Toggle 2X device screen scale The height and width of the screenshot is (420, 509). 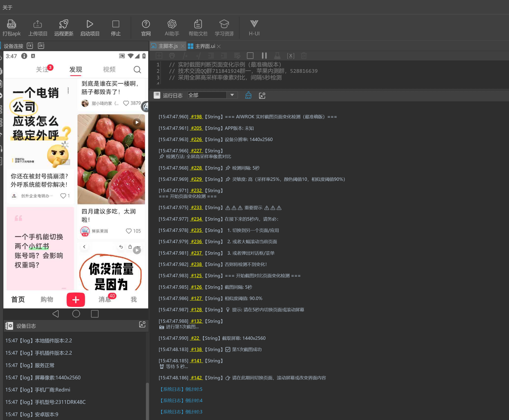[x=41, y=46]
